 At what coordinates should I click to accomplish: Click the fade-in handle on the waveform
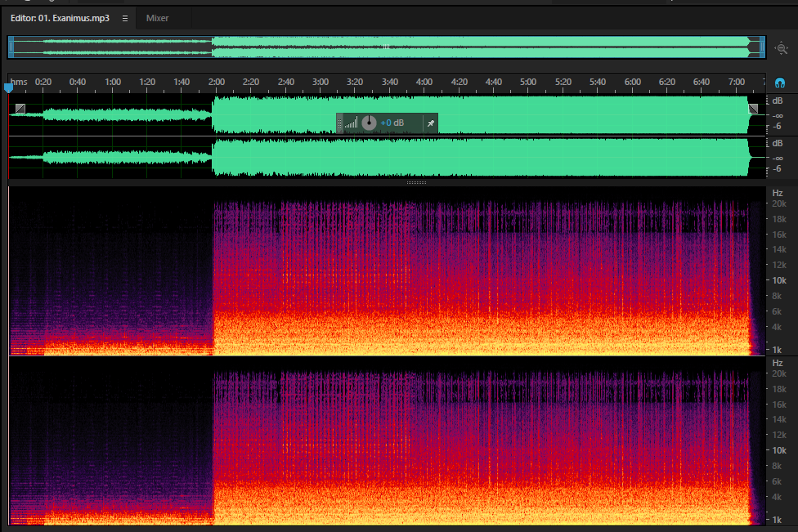coord(20,109)
